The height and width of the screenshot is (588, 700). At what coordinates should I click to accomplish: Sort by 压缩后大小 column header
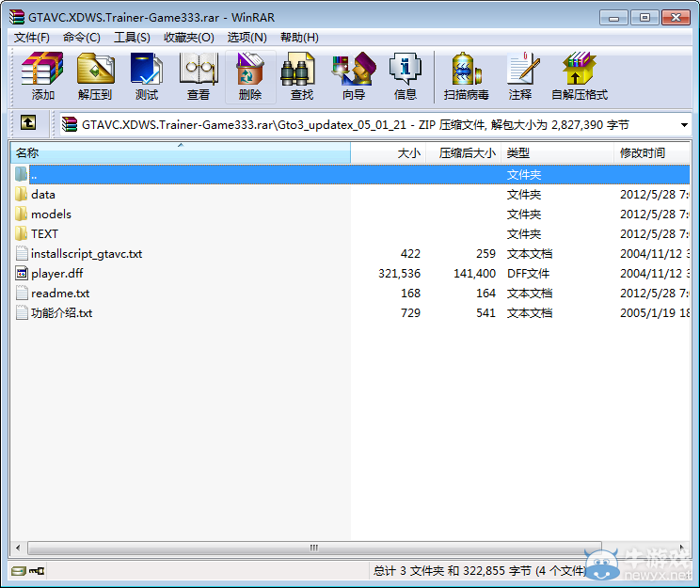464,153
